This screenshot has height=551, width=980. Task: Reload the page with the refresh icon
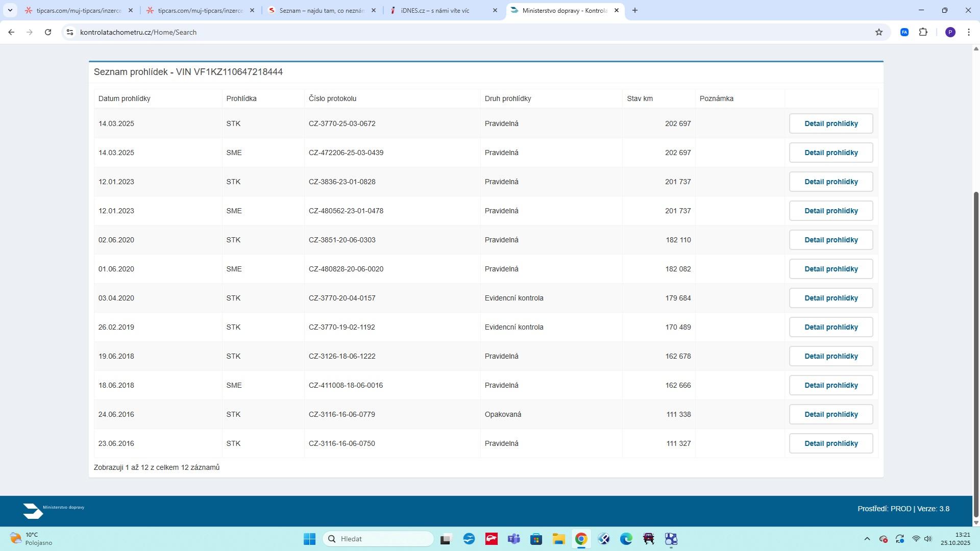tap(48, 32)
